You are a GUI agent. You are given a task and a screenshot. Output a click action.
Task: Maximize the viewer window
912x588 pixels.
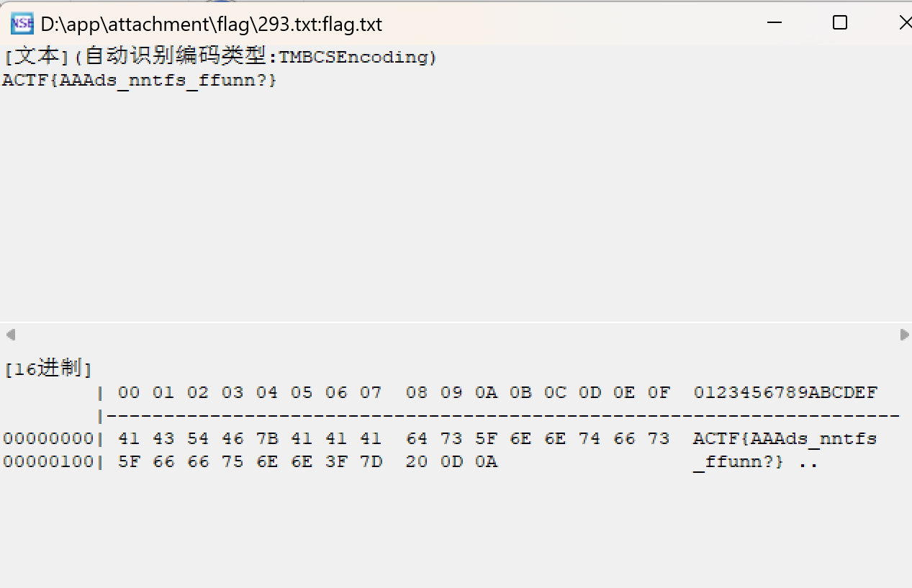839,23
